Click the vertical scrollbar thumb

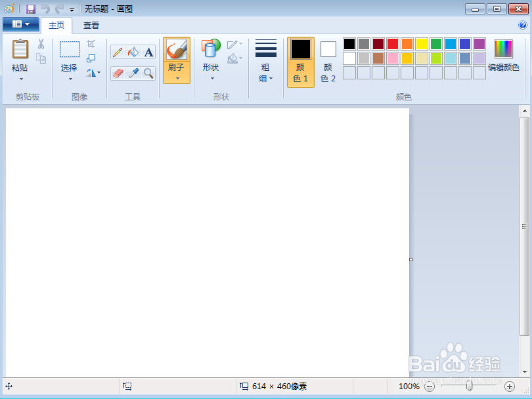click(x=524, y=226)
